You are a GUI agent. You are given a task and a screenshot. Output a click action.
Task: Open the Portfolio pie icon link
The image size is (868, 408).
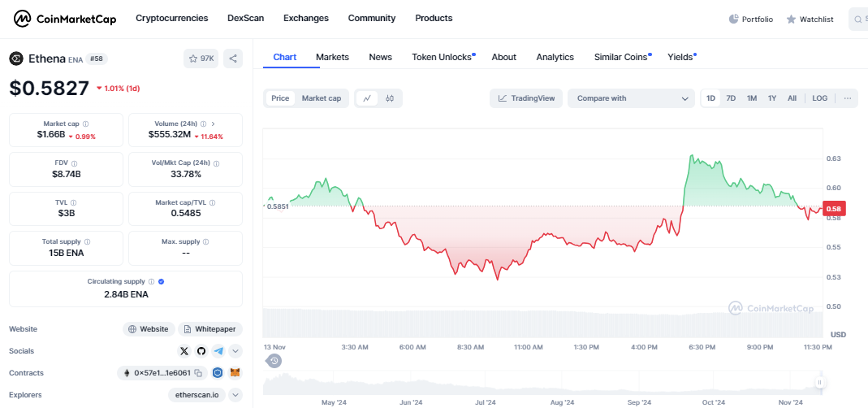tap(750, 19)
